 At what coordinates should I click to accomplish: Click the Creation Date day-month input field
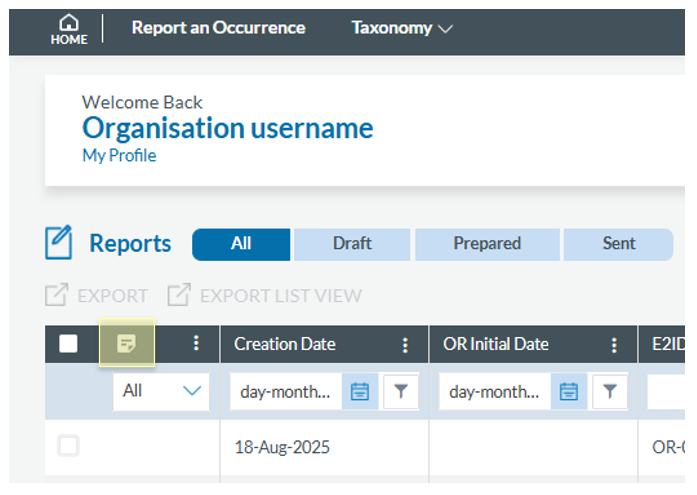[285, 392]
